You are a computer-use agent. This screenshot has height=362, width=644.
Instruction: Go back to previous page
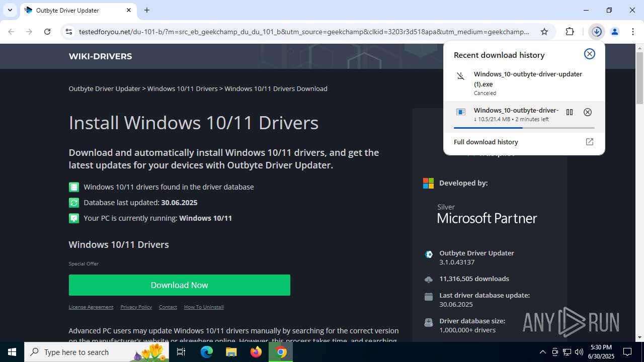11,32
